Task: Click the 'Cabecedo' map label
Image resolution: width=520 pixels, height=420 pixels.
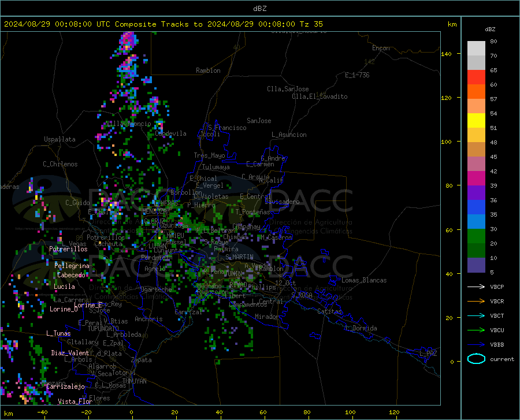Action: click(71, 275)
